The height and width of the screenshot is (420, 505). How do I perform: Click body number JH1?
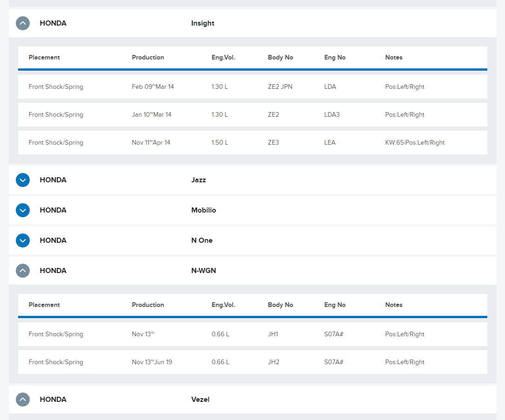pos(272,334)
